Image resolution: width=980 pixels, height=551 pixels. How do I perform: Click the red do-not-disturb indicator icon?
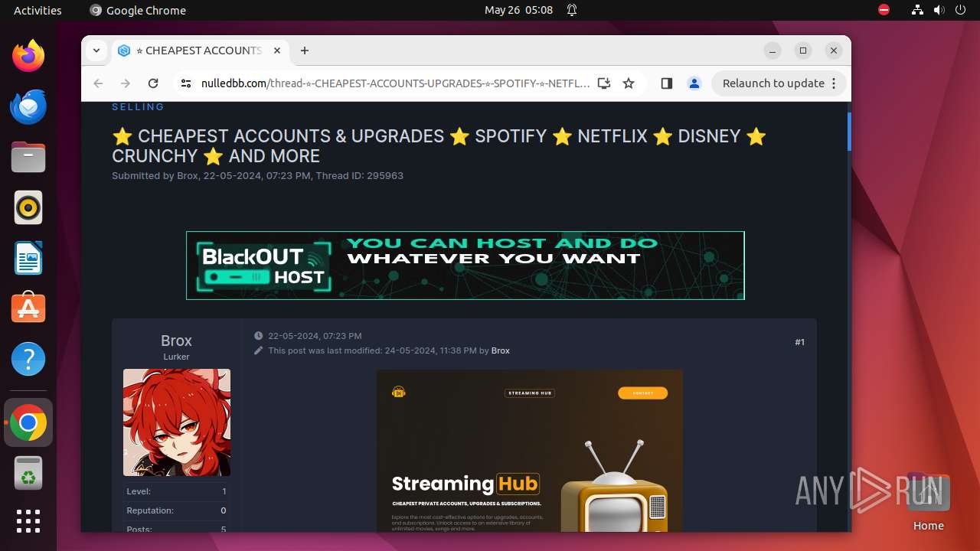click(x=884, y=10)
